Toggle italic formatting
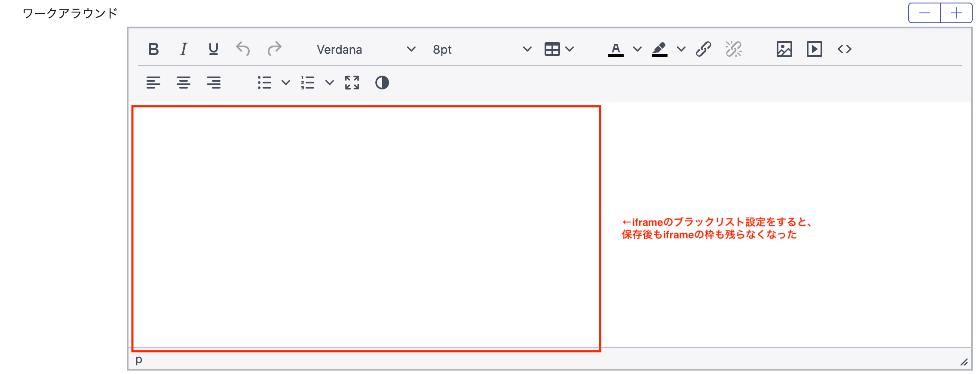Screen dimensions: 980x374 [184, 49]
